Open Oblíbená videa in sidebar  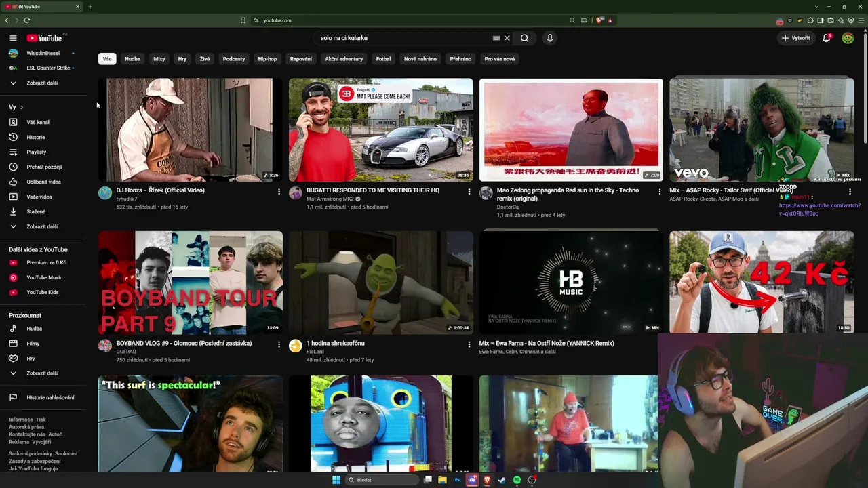(x=44, y=182)
